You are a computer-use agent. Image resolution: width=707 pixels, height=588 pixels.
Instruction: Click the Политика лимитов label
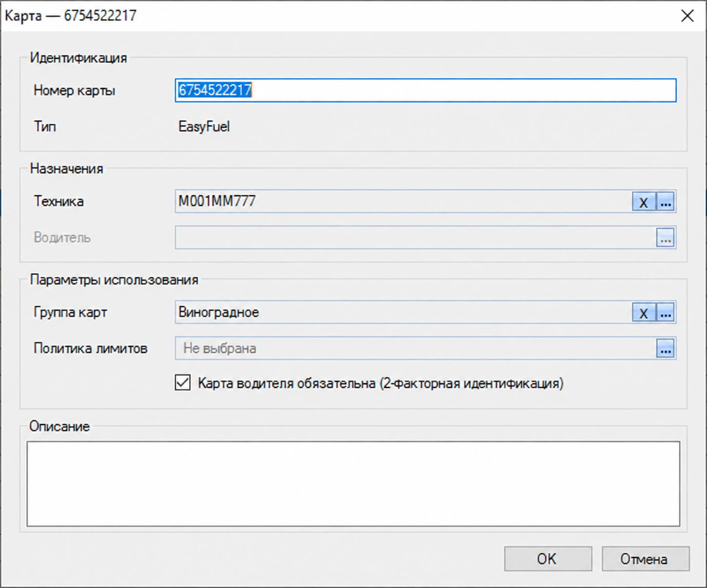90,348
